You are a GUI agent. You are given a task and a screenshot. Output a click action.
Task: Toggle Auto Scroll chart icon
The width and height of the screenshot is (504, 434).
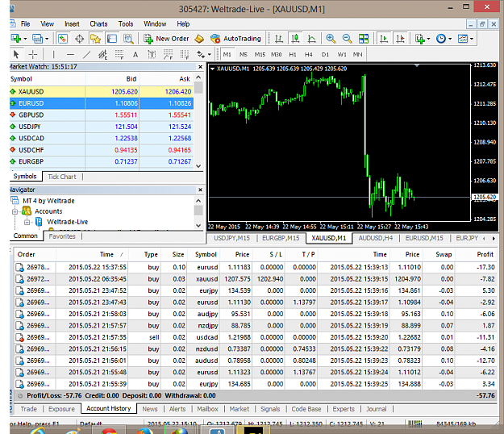[x=384, y=39]
